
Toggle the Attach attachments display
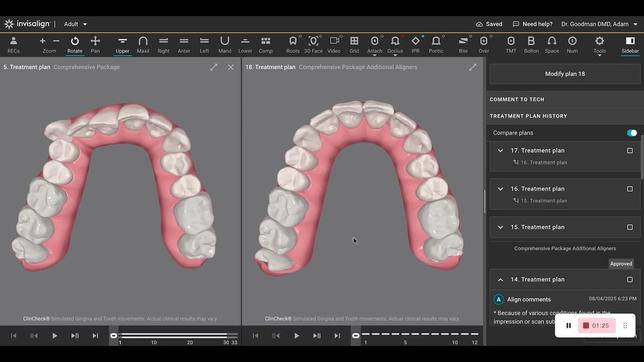pyautogui.click(x=375, y=44)
